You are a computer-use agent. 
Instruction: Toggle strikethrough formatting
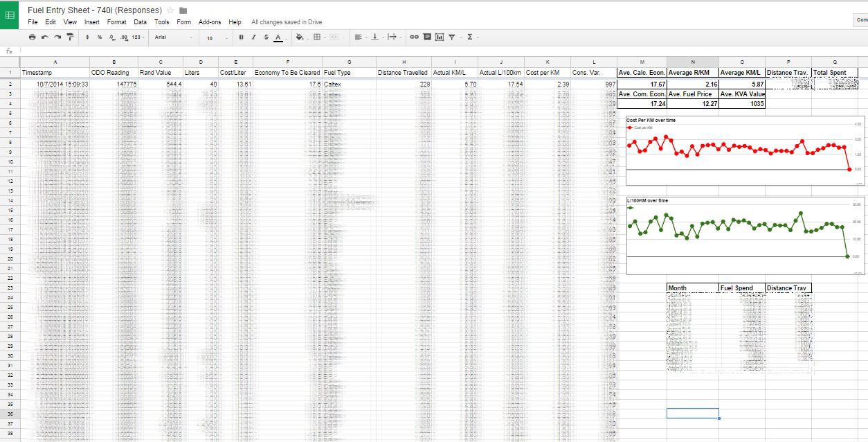click(266, 37)
